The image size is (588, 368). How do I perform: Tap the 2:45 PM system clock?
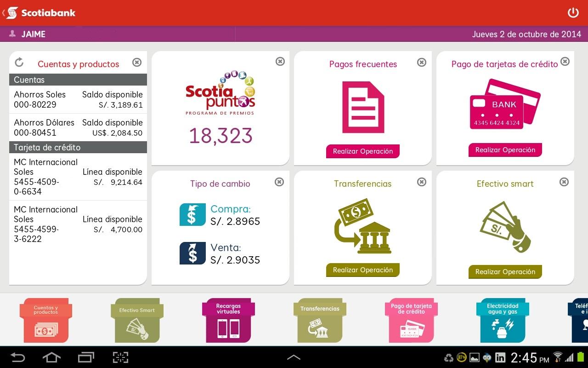click(x=530, y=357)
